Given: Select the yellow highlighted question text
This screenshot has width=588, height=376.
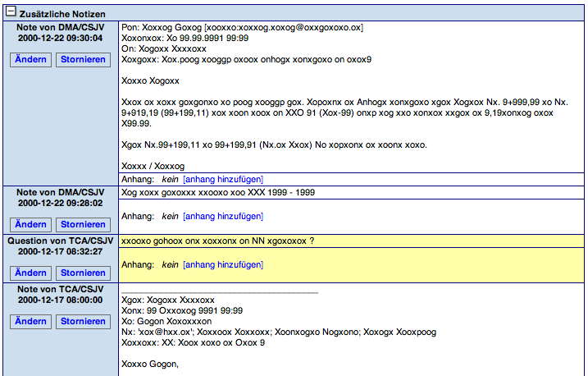Looking at the screenshot, I should (x=218, y=241).
